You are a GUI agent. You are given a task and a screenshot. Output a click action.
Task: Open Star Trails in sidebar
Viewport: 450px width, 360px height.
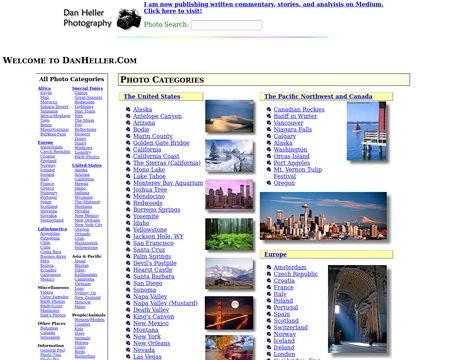[85, 111]
